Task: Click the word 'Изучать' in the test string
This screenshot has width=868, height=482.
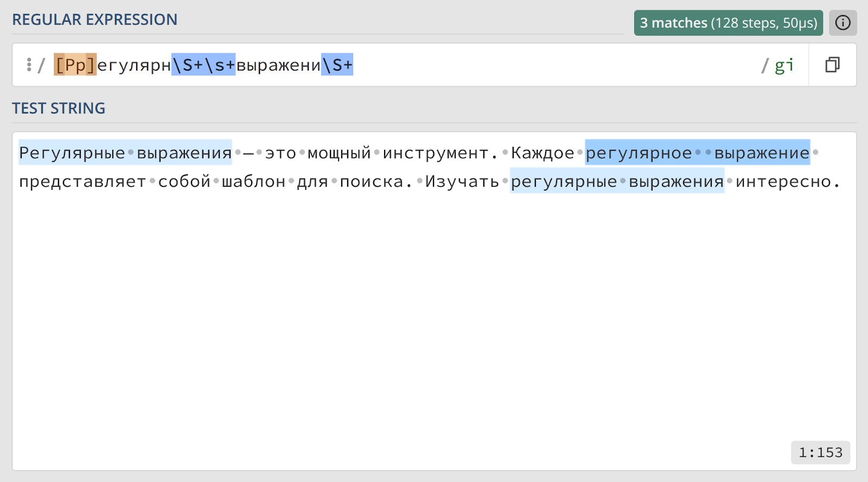Action: coord(462,181)
